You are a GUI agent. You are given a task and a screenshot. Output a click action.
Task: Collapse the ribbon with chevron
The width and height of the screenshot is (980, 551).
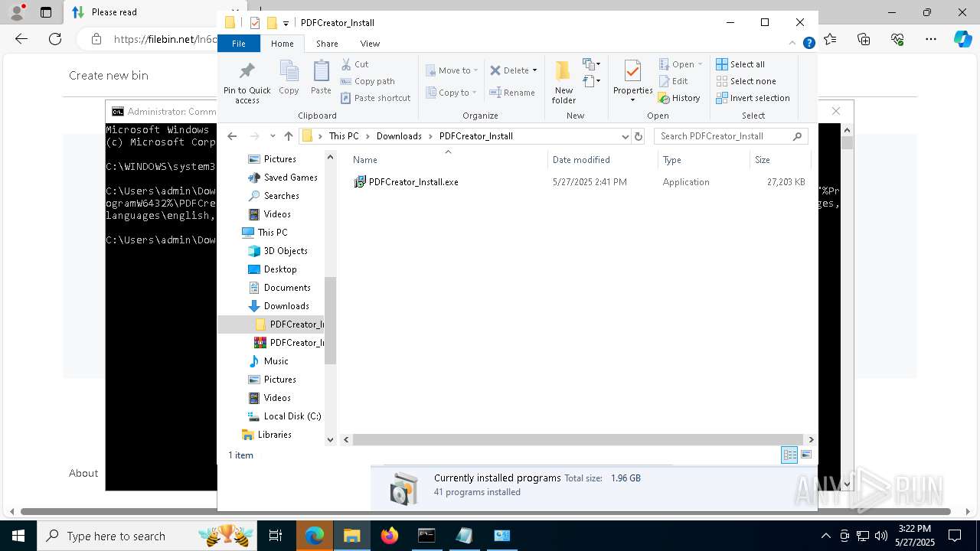[792, 43]
